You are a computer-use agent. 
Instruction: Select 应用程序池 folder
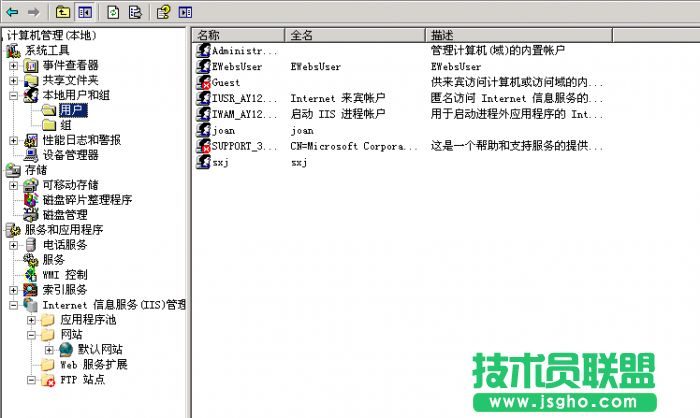click(88, 320)
